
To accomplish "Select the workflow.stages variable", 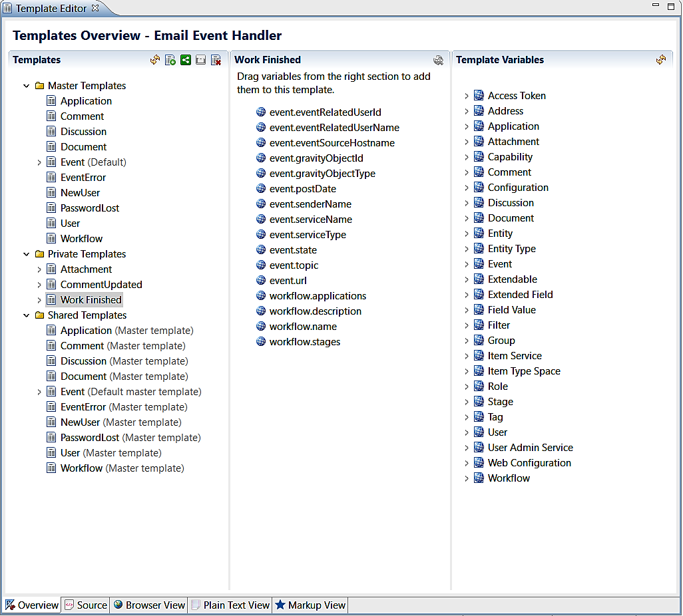I will (304, 342).
